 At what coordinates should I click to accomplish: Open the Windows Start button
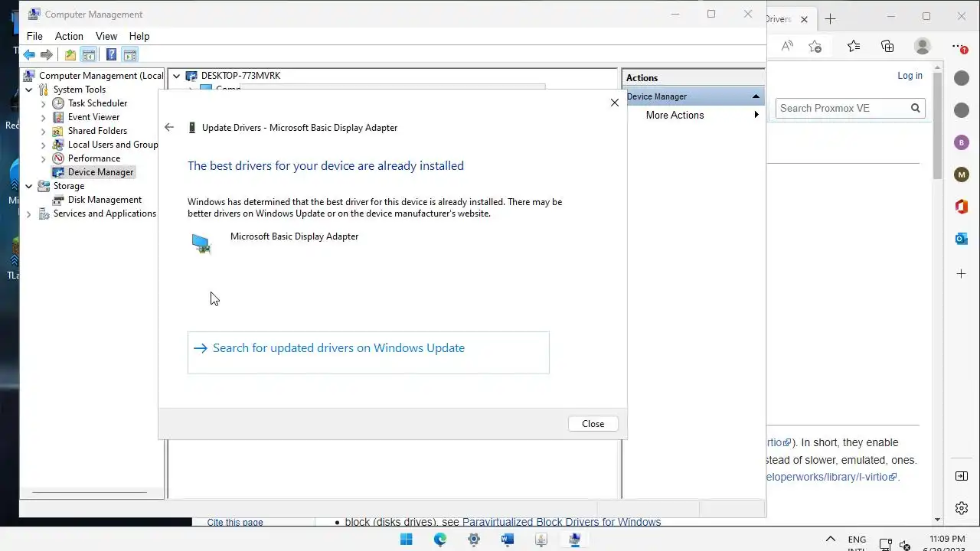407,540
